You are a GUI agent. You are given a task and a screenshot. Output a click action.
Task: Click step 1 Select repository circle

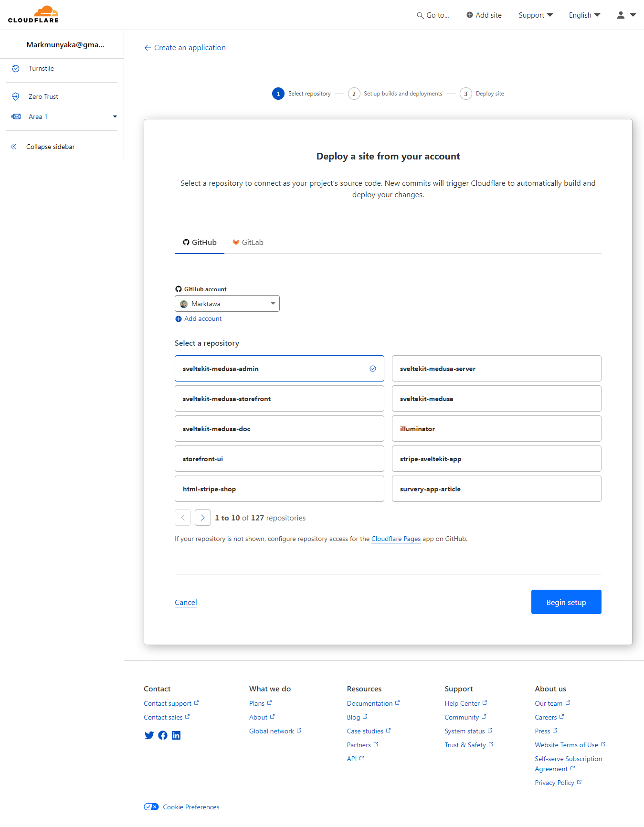278,94
